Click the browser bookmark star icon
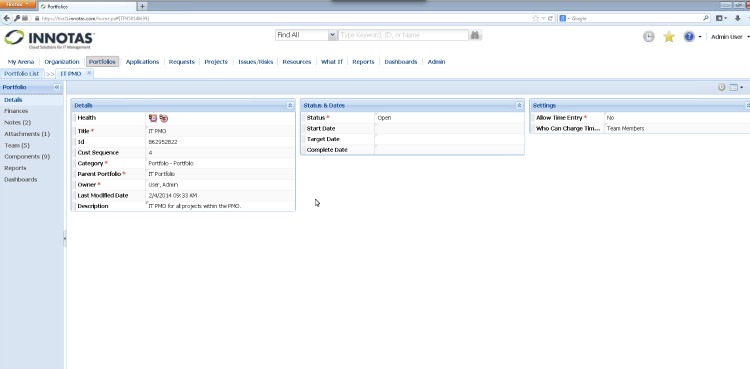 click(x=536, y=18)
